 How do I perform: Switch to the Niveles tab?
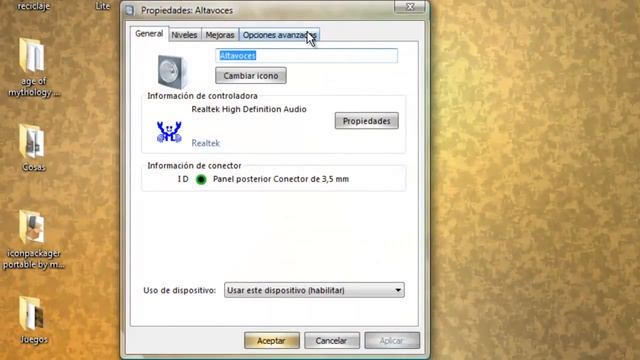click(x=184, y=35)
